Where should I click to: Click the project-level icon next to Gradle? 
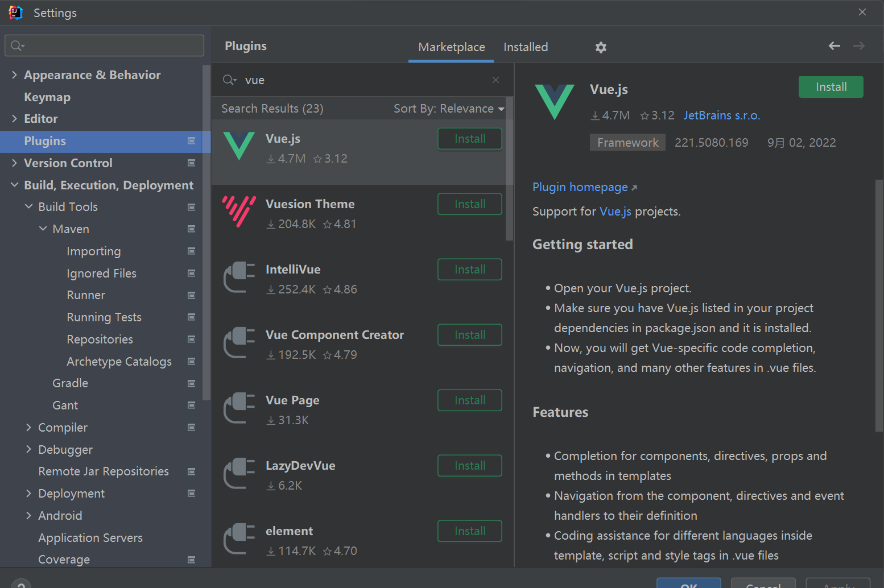[192, 383]
